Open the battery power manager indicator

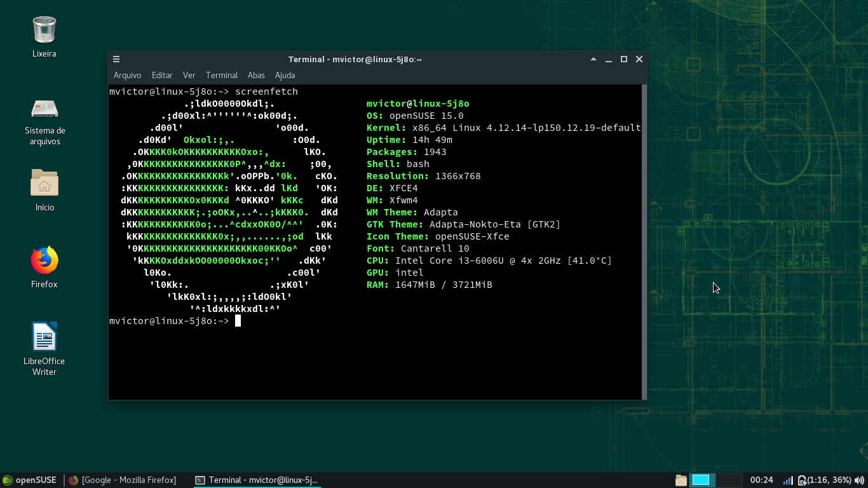(825, 480)
